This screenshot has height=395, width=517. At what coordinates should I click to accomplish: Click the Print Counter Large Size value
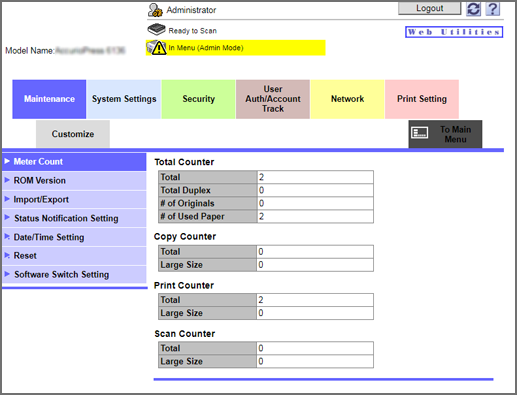tap(315, 313)
